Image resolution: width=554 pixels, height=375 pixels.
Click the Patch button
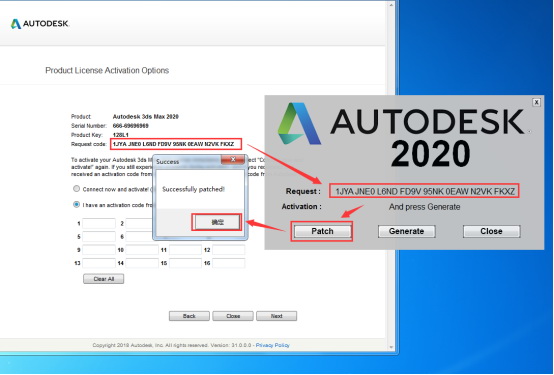(322, 231)
